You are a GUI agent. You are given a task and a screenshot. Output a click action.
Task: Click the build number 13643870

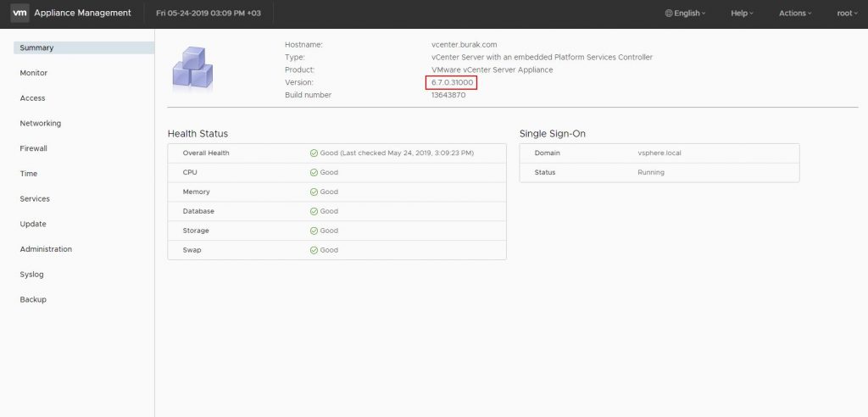pos(448,95)
